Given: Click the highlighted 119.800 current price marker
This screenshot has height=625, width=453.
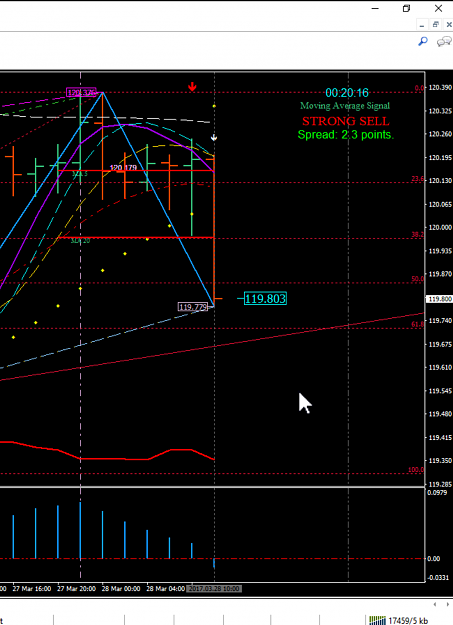Looking at the screenshot, I should point(439,299).
